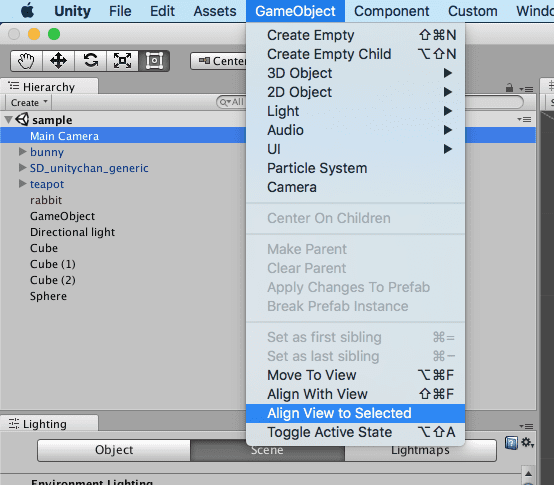Collapse the sample scene in Hierarchy

[8, 120]
